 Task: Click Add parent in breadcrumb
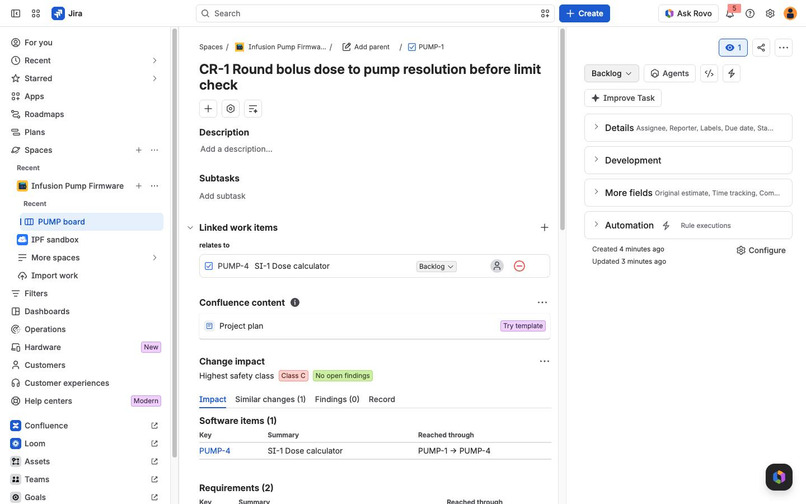(x=366, y=47)
